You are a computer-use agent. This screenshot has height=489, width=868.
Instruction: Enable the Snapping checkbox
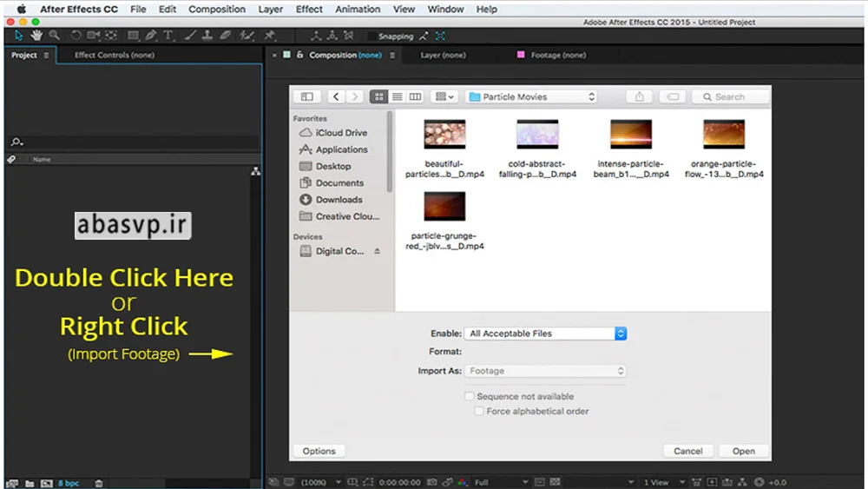pos(372,36)
